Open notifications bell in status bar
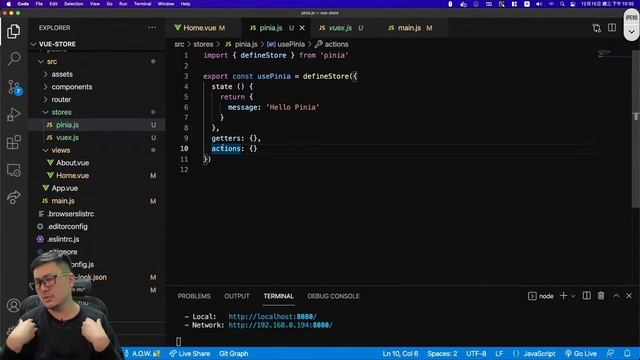 click(627, 353)
